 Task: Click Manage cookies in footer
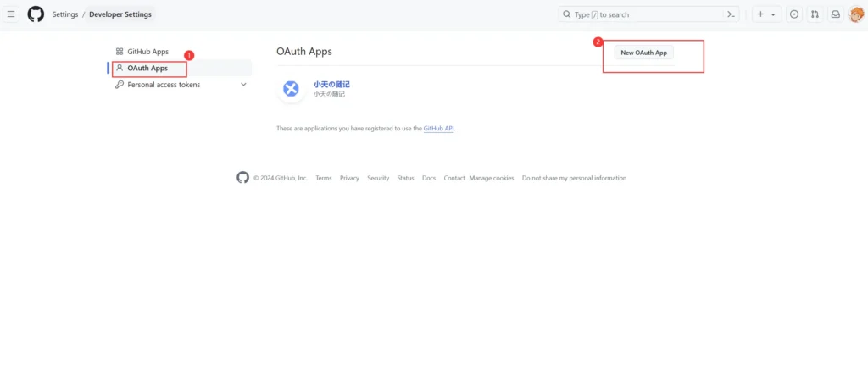tap(492, 178)
